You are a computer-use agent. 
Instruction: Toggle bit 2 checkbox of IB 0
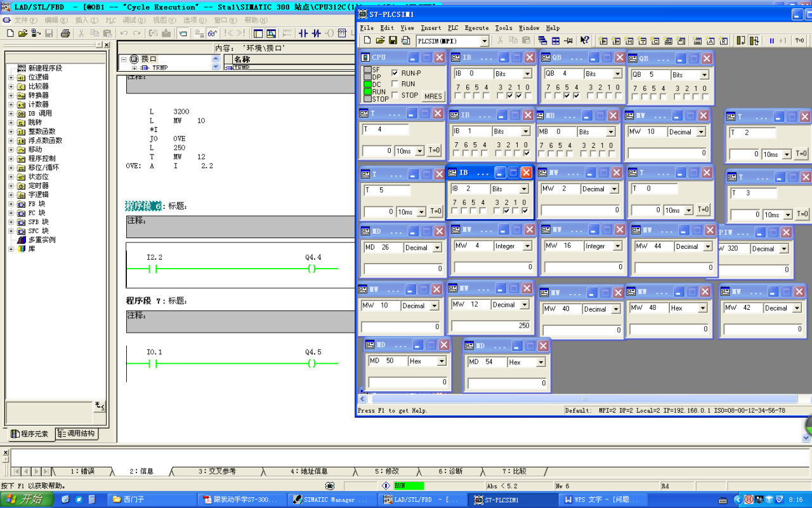tap(509, 96)
